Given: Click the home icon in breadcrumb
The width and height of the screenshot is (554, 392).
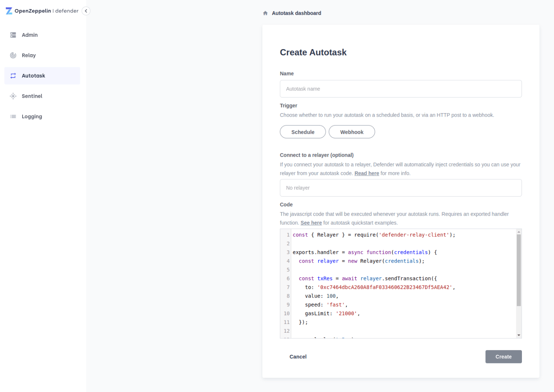Looking at the screenshot, I should click(265, 13).
